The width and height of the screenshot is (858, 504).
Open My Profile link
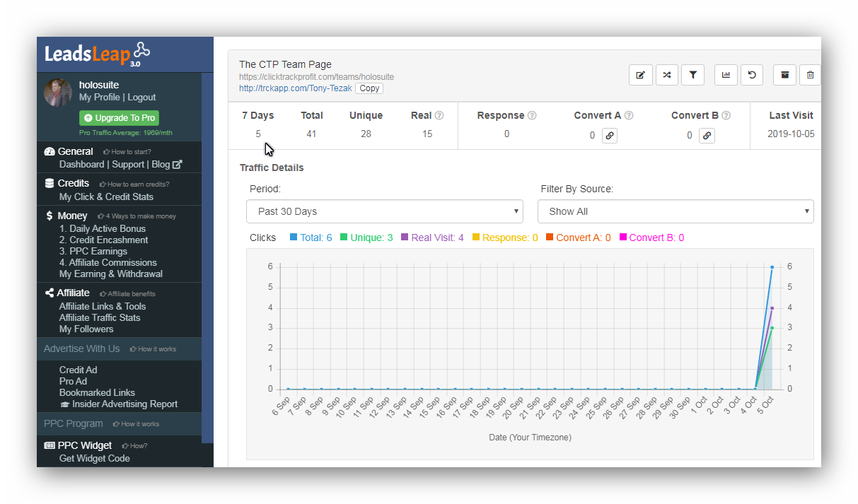coord(99,98)
